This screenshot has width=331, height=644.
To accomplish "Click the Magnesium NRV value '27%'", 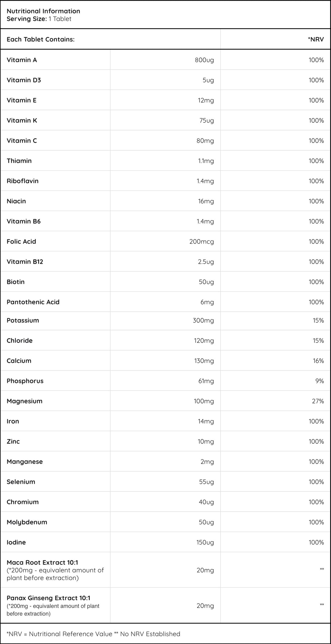I will [318, 401].
